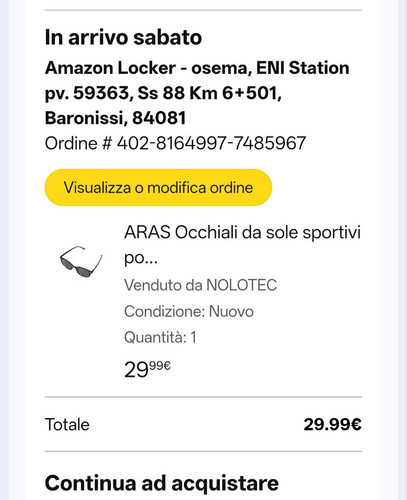Click the Condizione: Nuovo label
This screenshot has height=500, width=407.
coord(189,312)
